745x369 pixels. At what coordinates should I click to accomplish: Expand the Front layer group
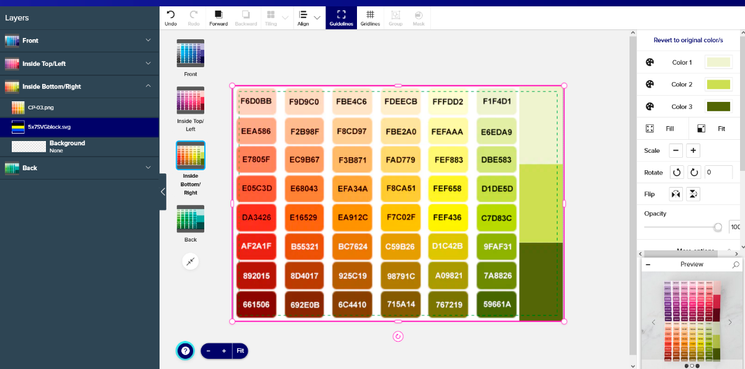pos(148,40)
